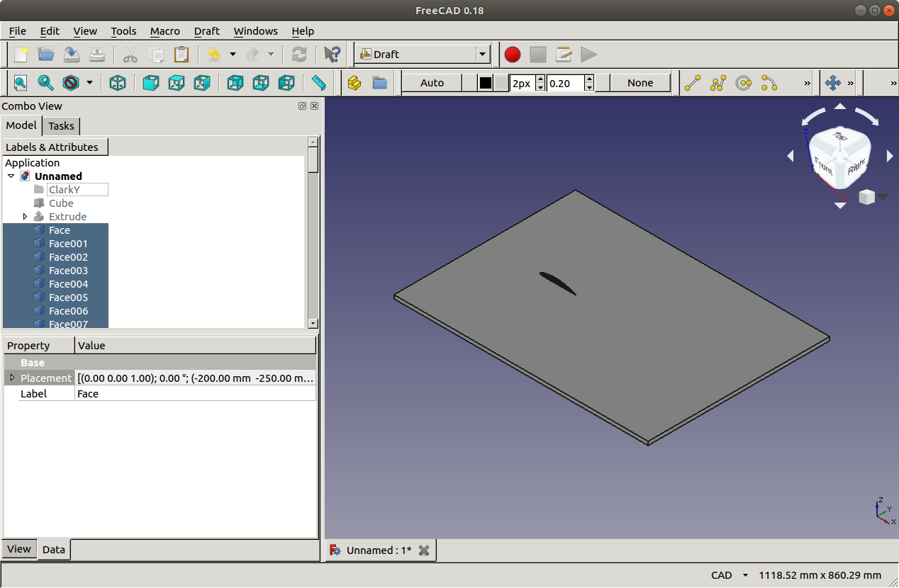
Task: Select the Draft Wire polyline tool
Action: 718,83
